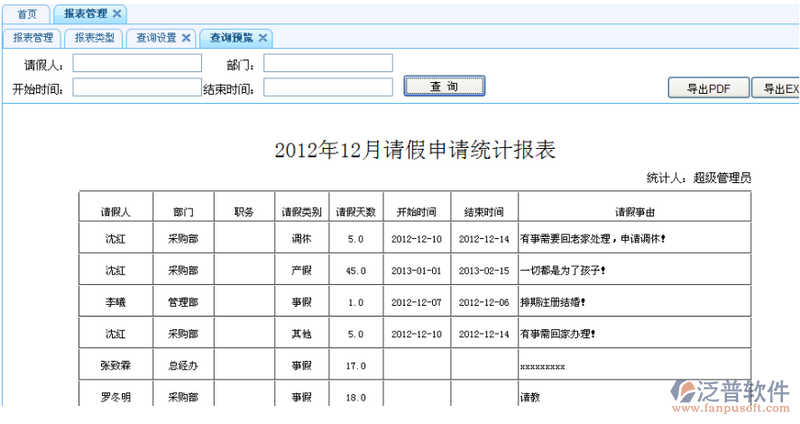Image resolution: width=800 pixels, height=424 pixels.
Task: Select the 开始时间 date field
Action: [137, 88]
